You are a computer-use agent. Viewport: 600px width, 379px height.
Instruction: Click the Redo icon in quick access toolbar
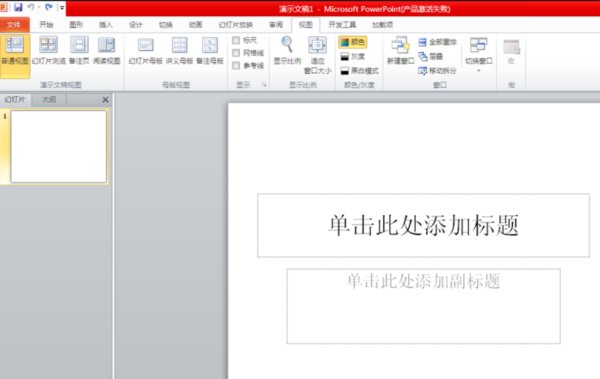[x=49, y=7]
